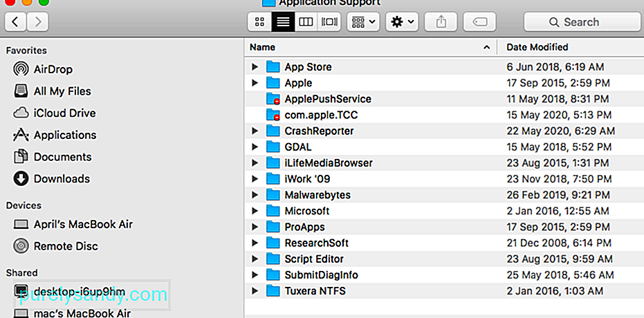Expand the SubmitDiagInfo folder

pos(255,275)
